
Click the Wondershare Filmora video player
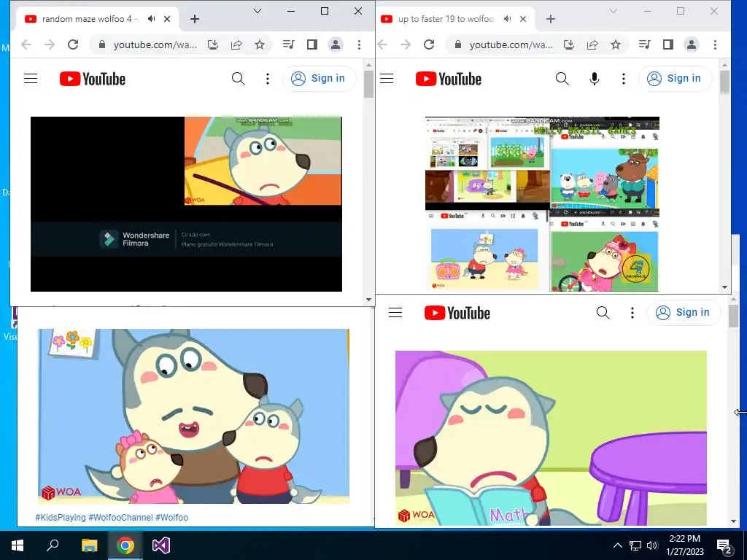[x=186, y=204]
